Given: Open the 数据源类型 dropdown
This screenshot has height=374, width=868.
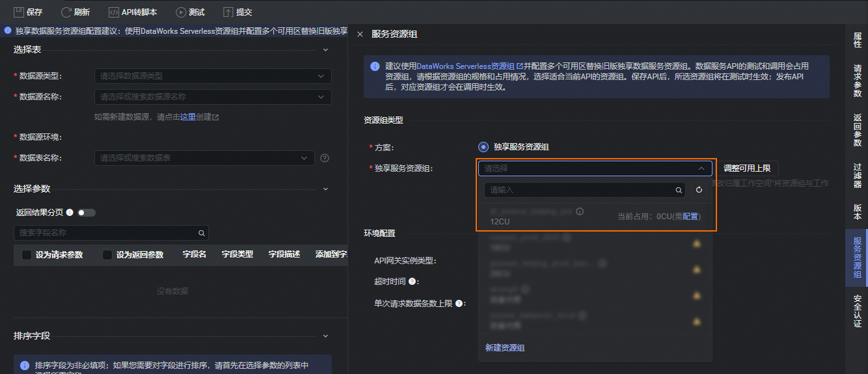Looking at the screenshot, I should [x=213, y=76].
